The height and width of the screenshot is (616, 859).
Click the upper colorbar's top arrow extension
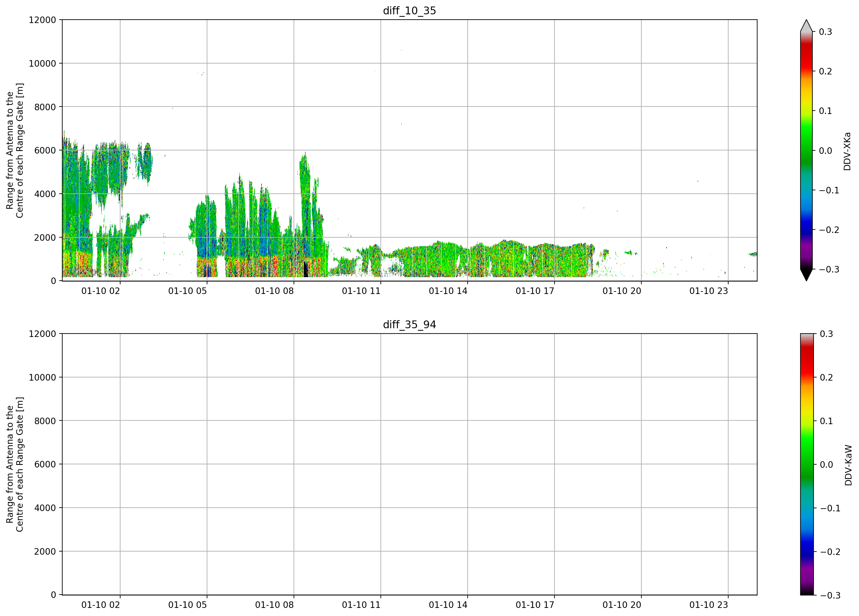point(806,26)
